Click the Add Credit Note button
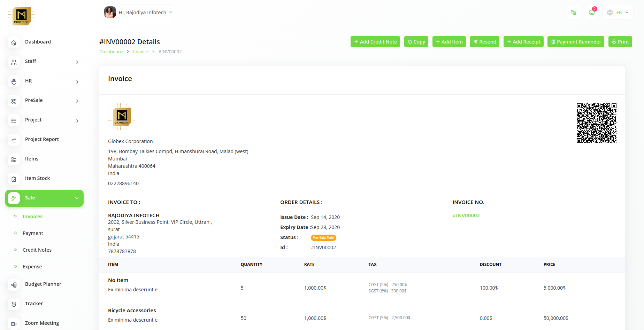The height and width of the screenshot is (330, 644). click(x=375, y=42)
